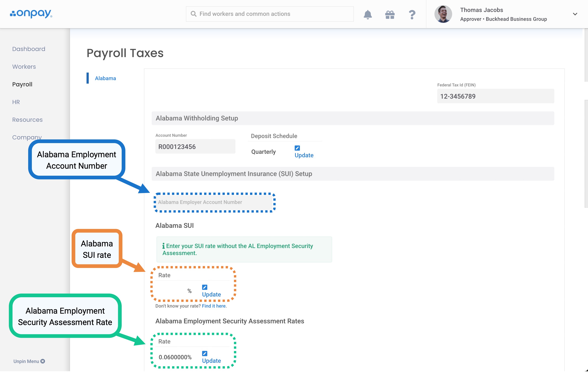Open the Dashboard menu item
588x372 pixels.
click(x=29, y=49)
